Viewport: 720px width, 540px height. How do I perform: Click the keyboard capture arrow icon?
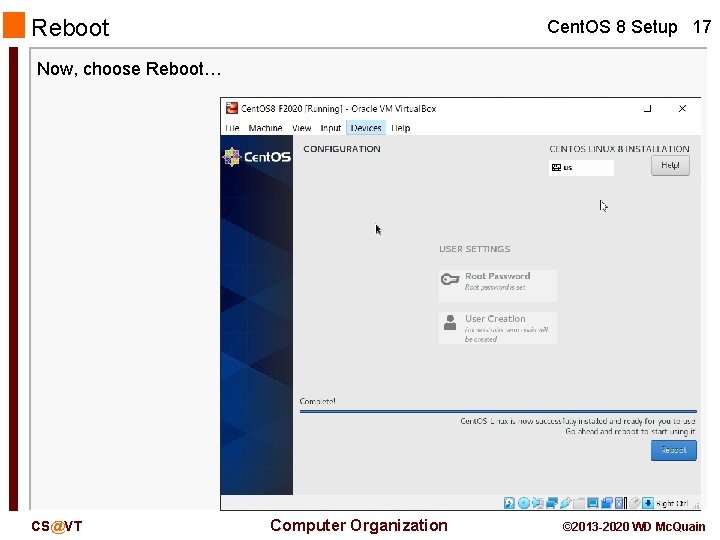tap(648, 503)
